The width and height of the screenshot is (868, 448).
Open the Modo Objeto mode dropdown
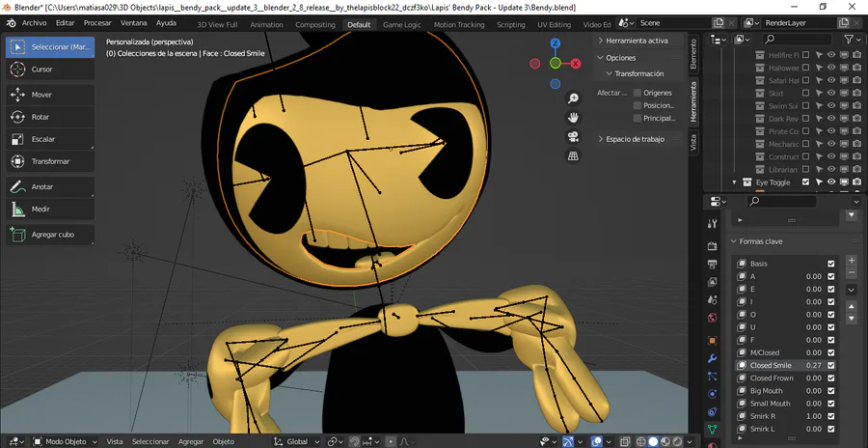[65, 442]
